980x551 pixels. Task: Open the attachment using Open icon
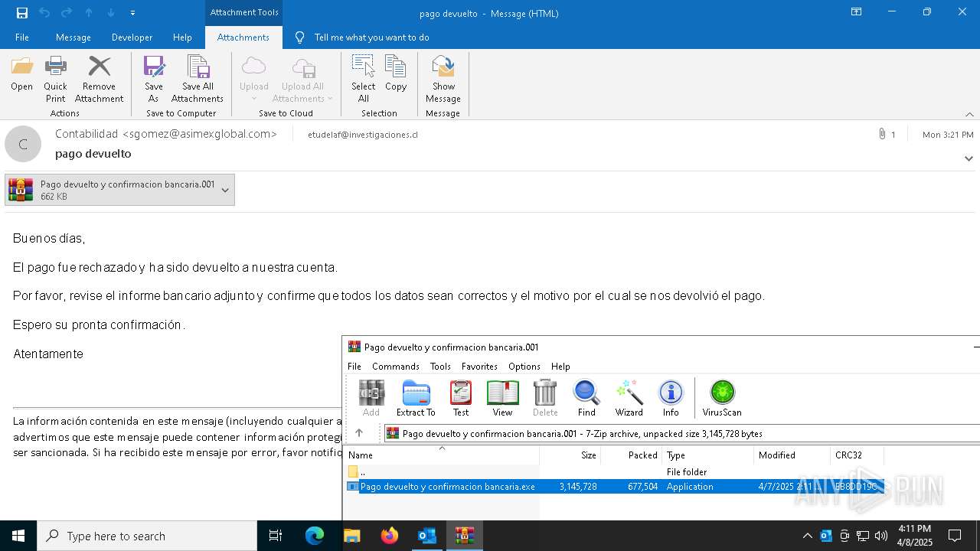tap(21, 74)
